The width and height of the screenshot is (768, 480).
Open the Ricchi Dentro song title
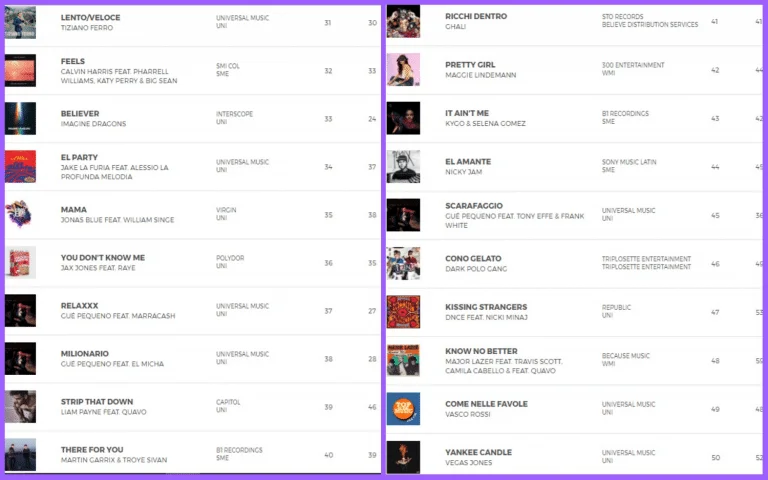(476, 16)
